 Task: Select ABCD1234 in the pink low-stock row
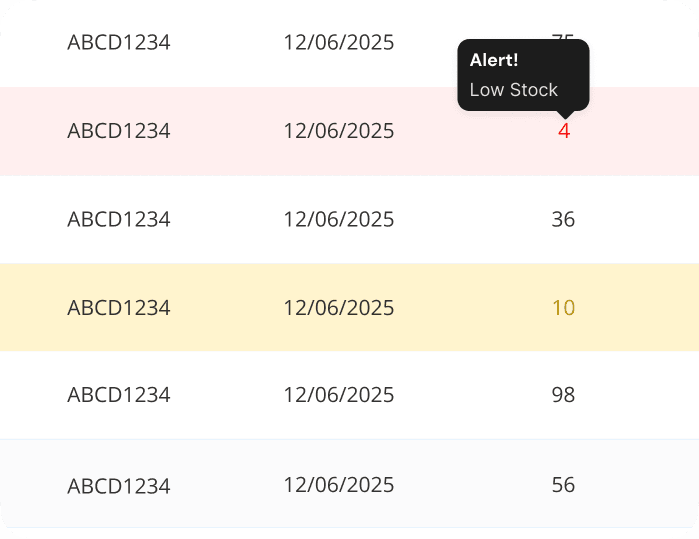(119, 131)
